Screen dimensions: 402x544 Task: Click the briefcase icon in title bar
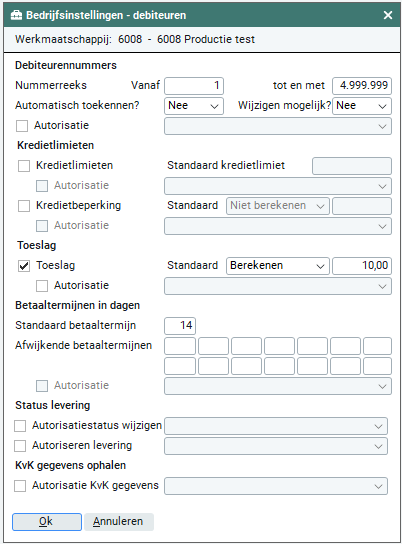(x=16, y=15)
